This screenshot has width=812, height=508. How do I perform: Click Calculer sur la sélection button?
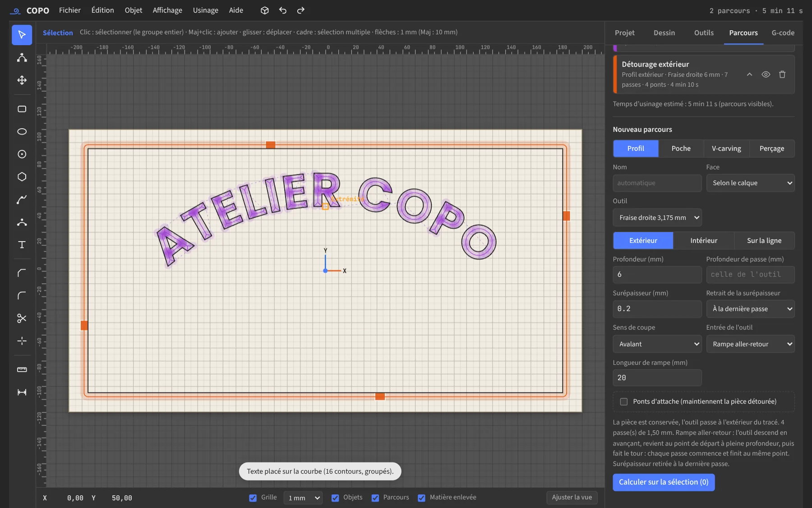coord(664,482)
